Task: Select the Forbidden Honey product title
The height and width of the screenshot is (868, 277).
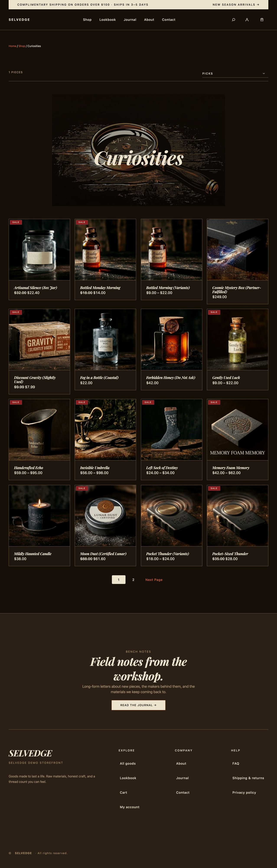Action: coord(171,378)
